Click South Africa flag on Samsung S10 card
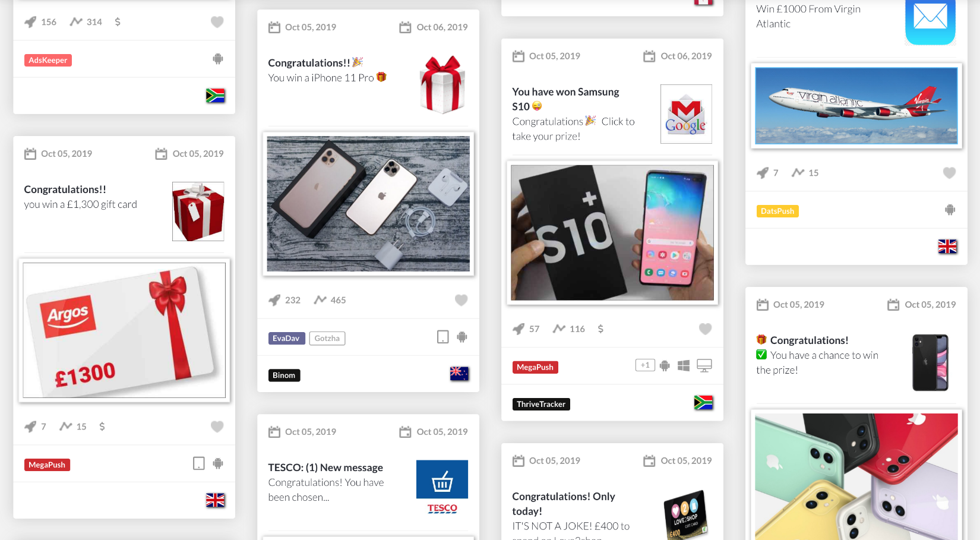The image size is (980, 540). 703,403
